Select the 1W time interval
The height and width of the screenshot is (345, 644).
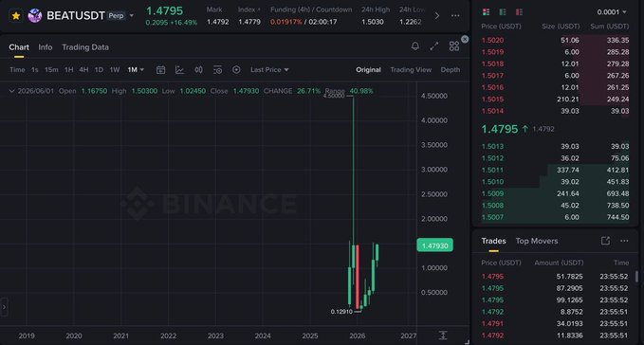pos(115,70)
